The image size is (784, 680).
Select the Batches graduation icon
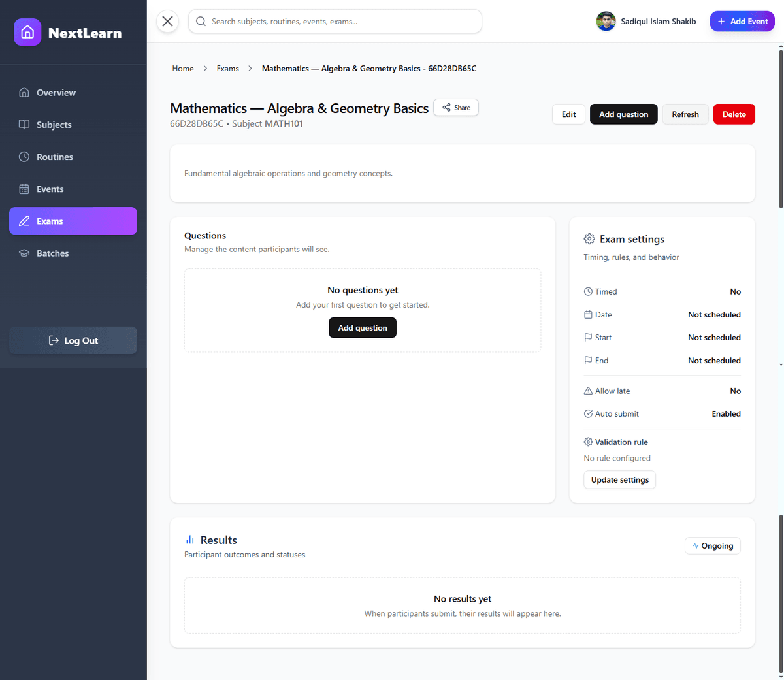tap(25, 253)
